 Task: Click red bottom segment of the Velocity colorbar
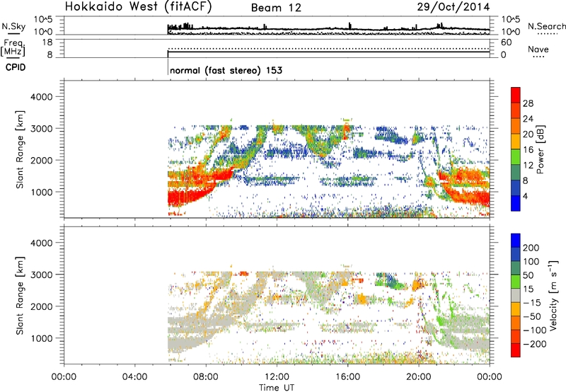pos(516,350)
